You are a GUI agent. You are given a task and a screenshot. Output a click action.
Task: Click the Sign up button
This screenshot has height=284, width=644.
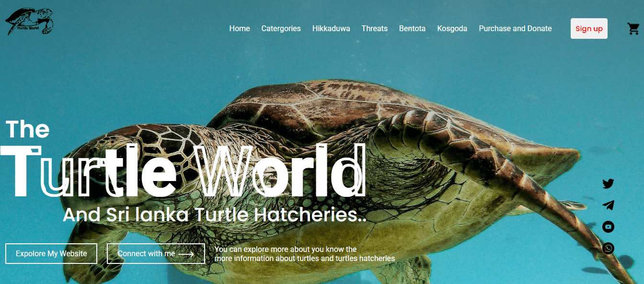(x=589, y=29)
